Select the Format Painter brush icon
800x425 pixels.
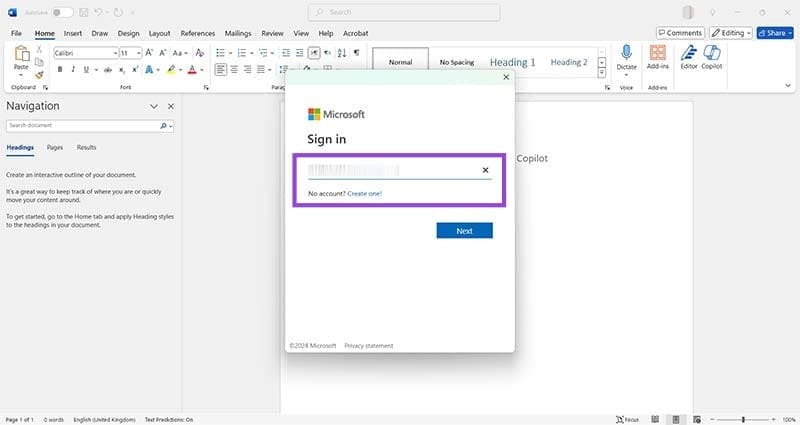coord(39,75)
